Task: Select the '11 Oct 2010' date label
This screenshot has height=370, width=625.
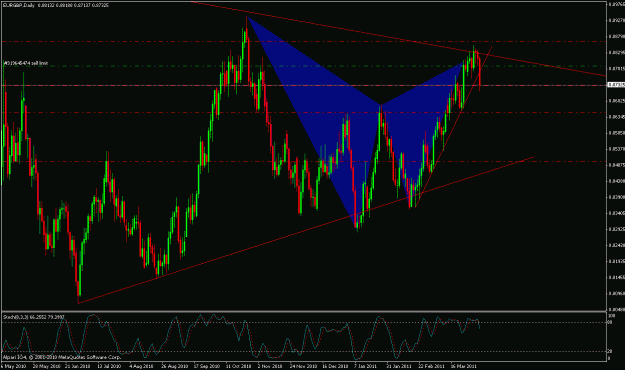Action: 238,366
